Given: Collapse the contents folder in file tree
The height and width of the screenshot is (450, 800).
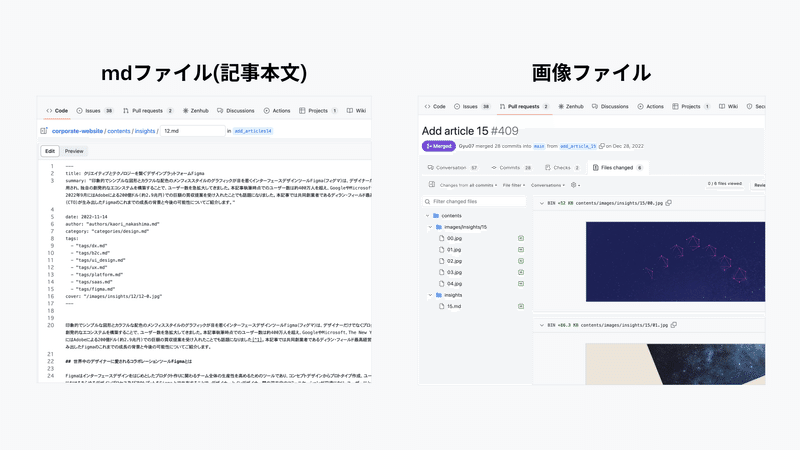Looking at the screenshot, I should click(428, 216).
